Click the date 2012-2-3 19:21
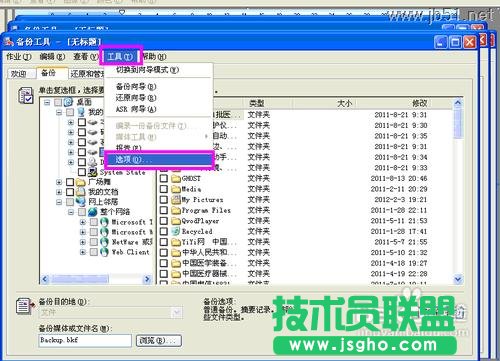This screenshot has height=361, width=500. pyautogui.click(x=400, y=200)
